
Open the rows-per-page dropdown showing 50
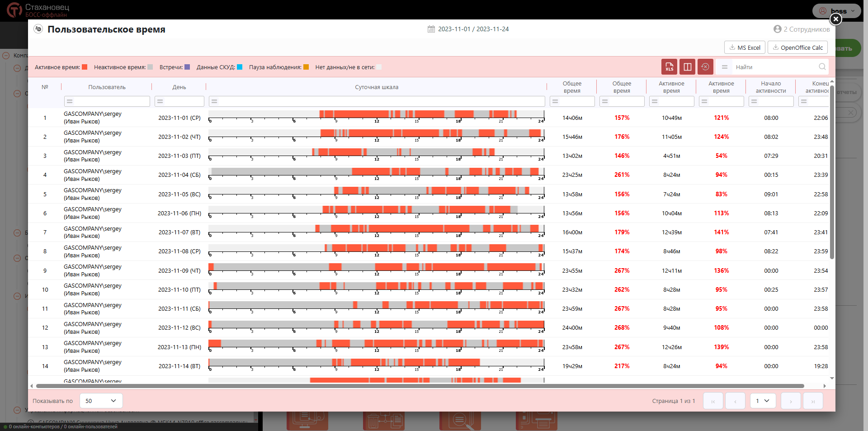coord(101,401)
